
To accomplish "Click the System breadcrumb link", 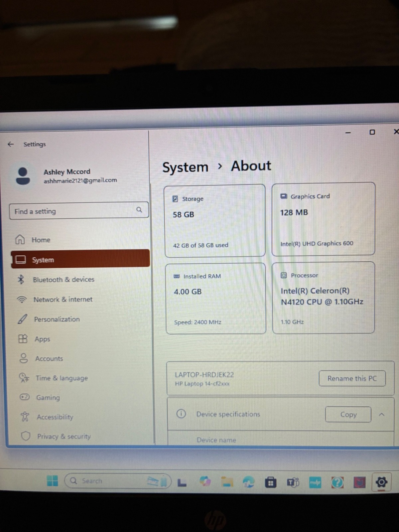I will coord(185,167).
